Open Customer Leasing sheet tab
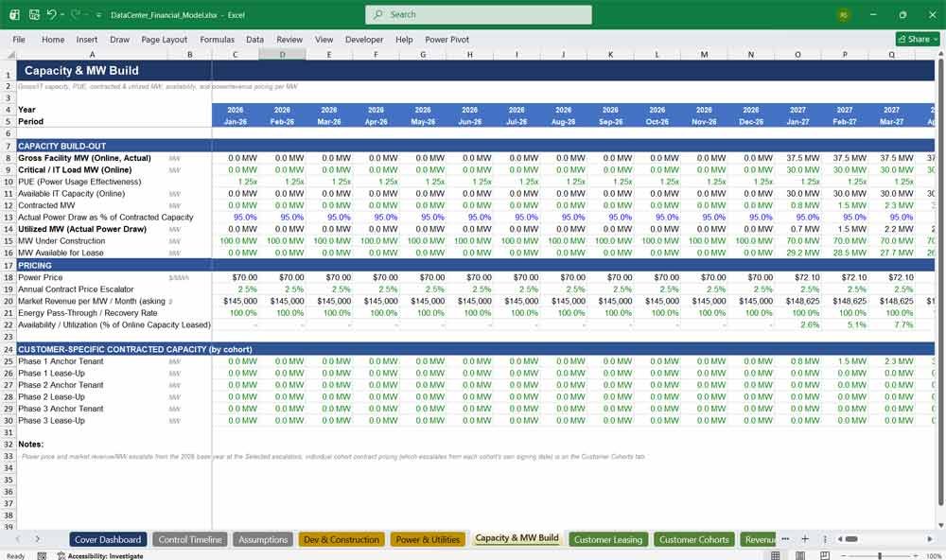Image resolution: width=946 pixels, height=560 pixels. click(608, 539)
